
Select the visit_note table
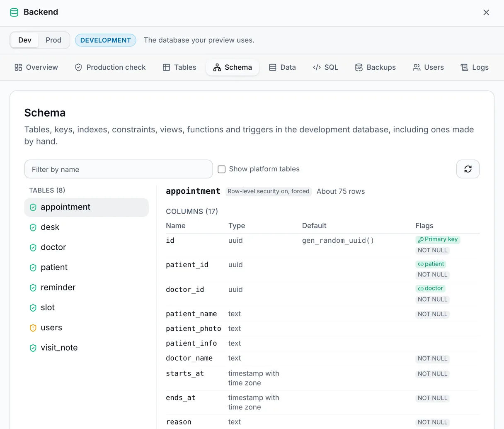(x=86, y=348)
